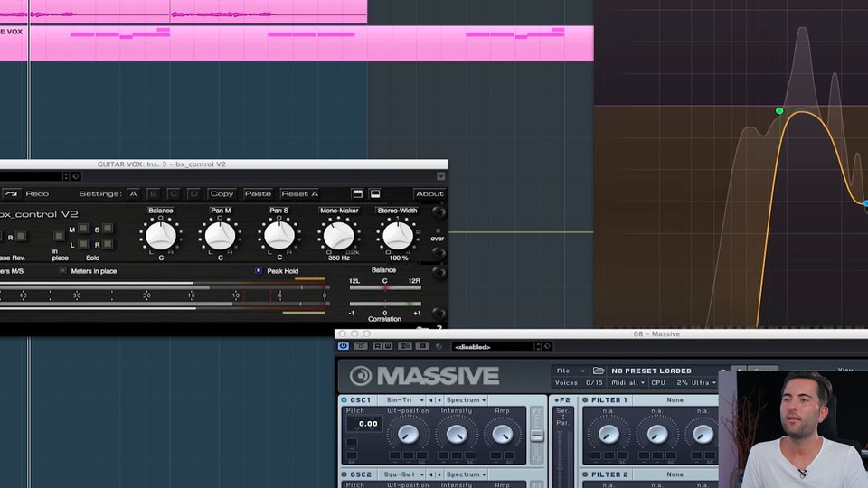Toggle Solo R button beside the L button
The height and width of the screenshot is (488, 868).
pos(108,243)
